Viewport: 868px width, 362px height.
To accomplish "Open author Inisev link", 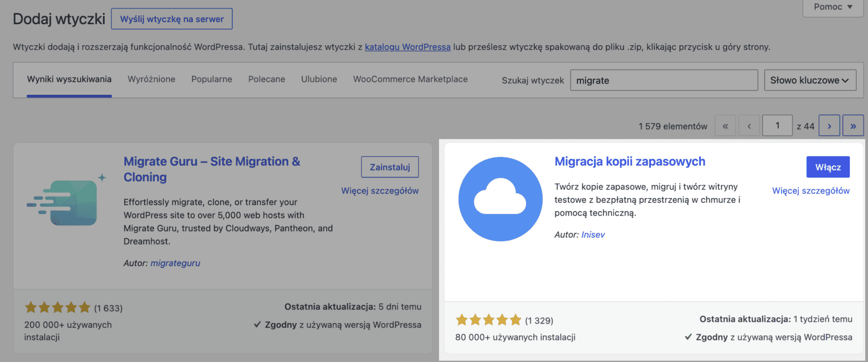I will [593, 234].
